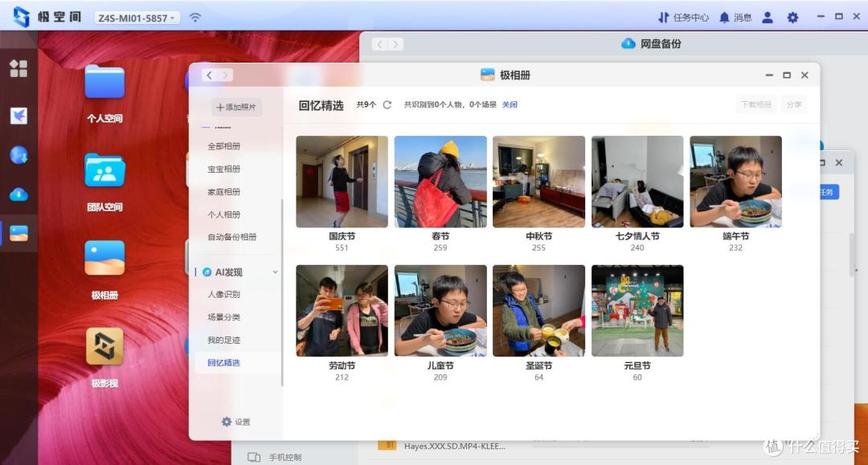Click the 下载相册 button
The height and width of the screenshot is (465, 868).
tap(756, 104)
